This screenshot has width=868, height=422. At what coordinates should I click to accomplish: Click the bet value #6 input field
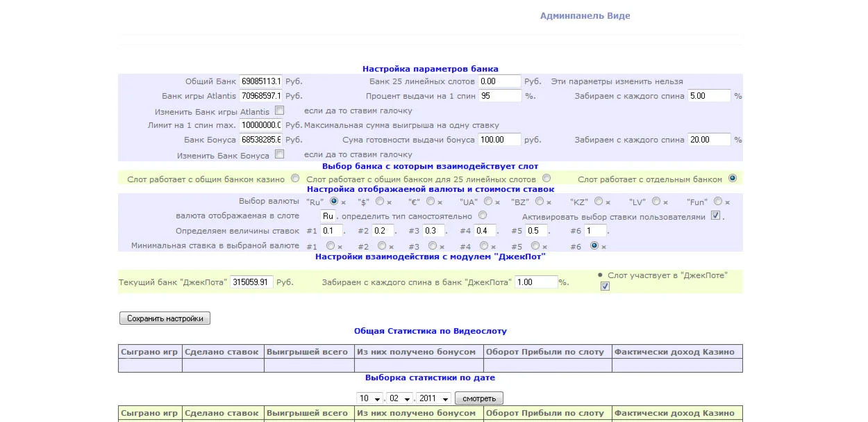coord(595,231)
